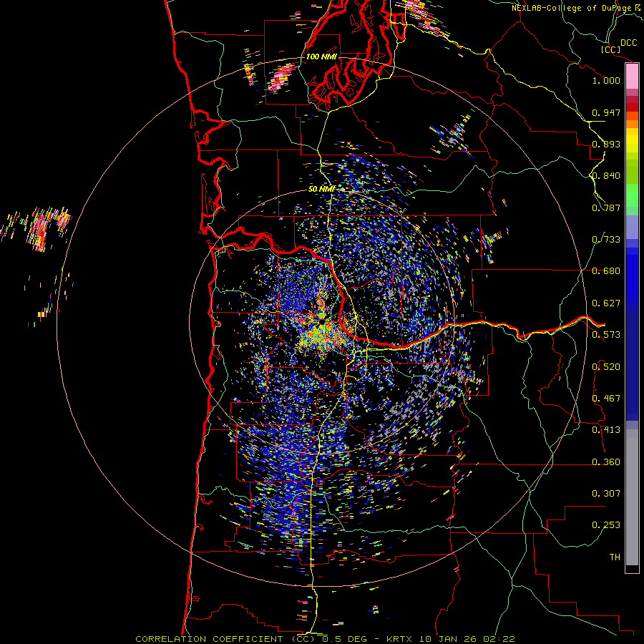
Task: Click the [CC] legend unit label
Action: [610, 49]
